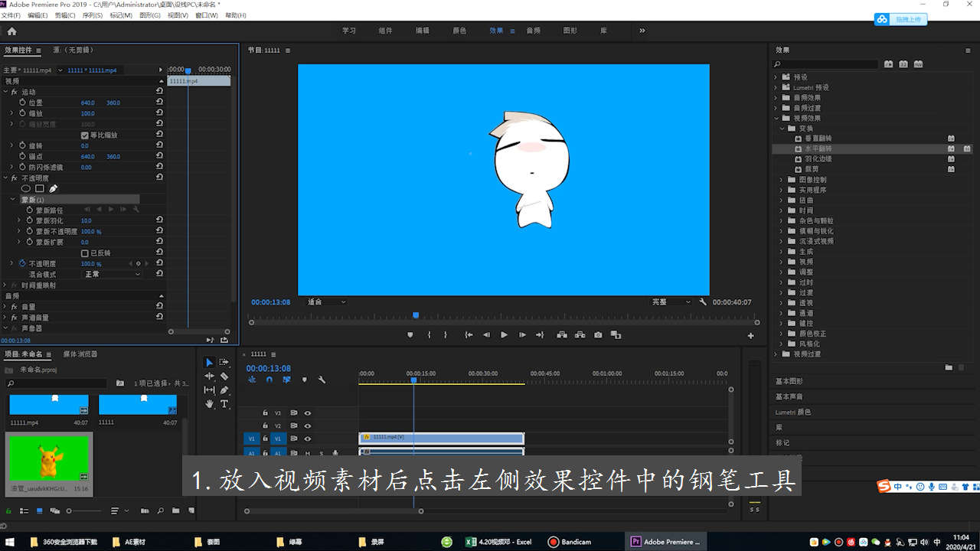Create a 4-point rectangle mask under Opacity

click(40, 188)
